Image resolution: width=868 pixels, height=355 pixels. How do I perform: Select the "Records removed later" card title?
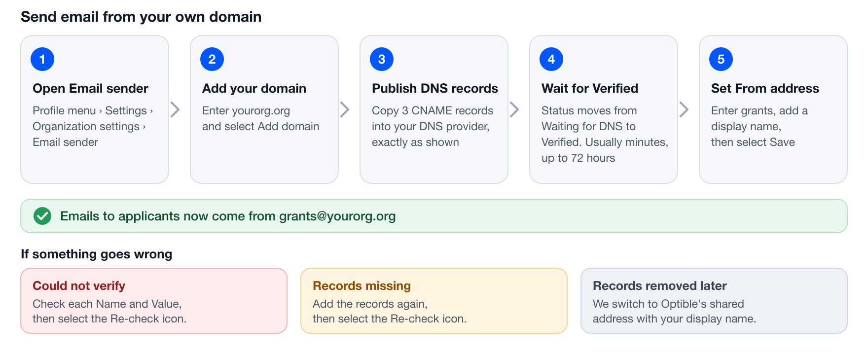[x=659, y=285]
